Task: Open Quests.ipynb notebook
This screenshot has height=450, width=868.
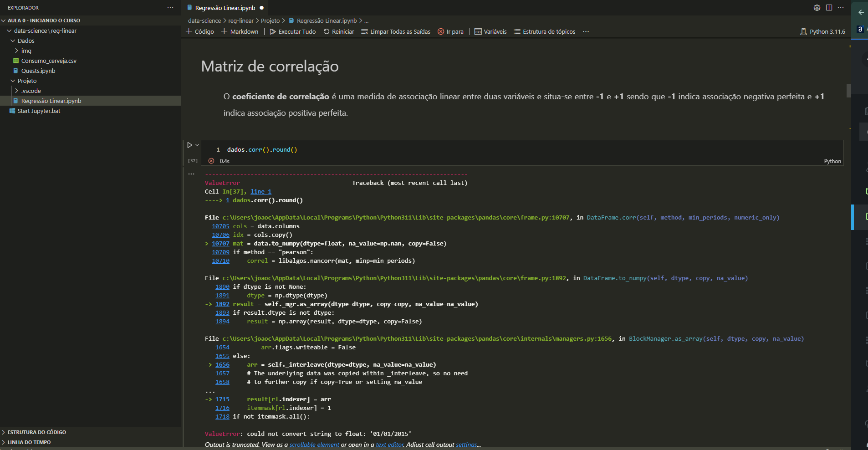Action: [x=38, y=71]
